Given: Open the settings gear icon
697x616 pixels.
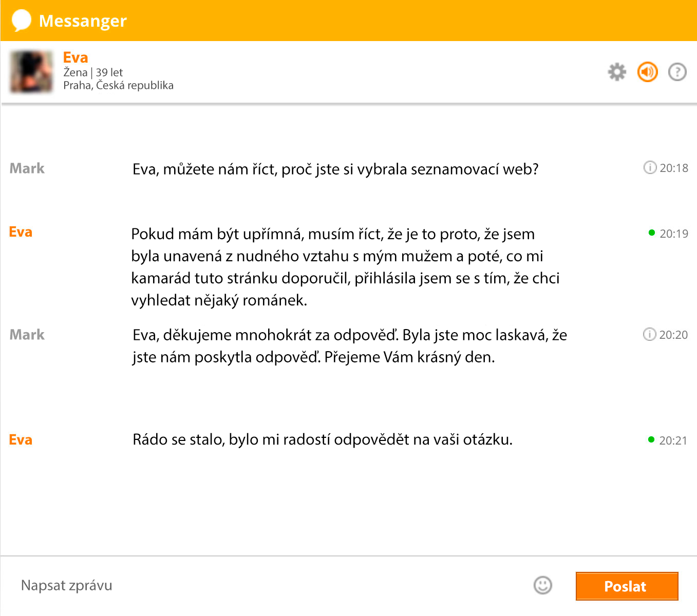Looking at the screenshot, I should [x=617, y=72].
